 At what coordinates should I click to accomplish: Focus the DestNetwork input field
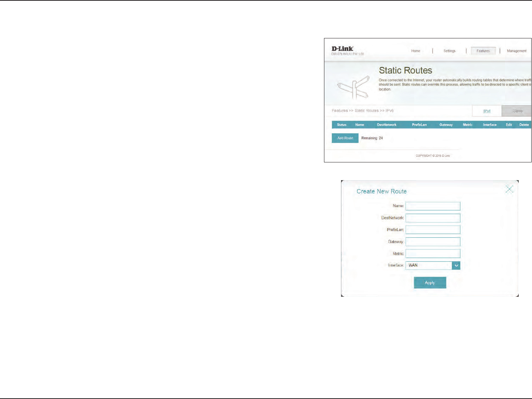(x=433, y=218)
